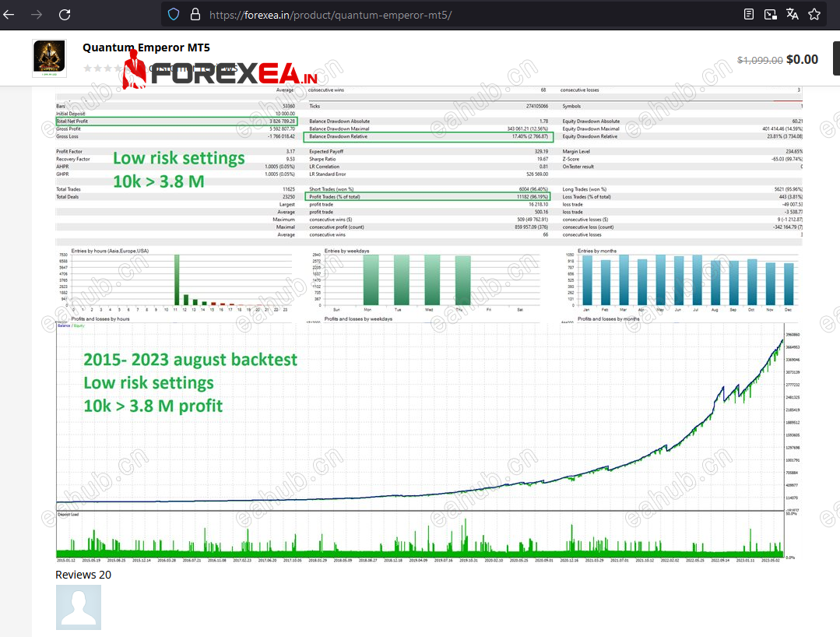View site security padlock info
The image size is (840, 637).
pos(195,15)
